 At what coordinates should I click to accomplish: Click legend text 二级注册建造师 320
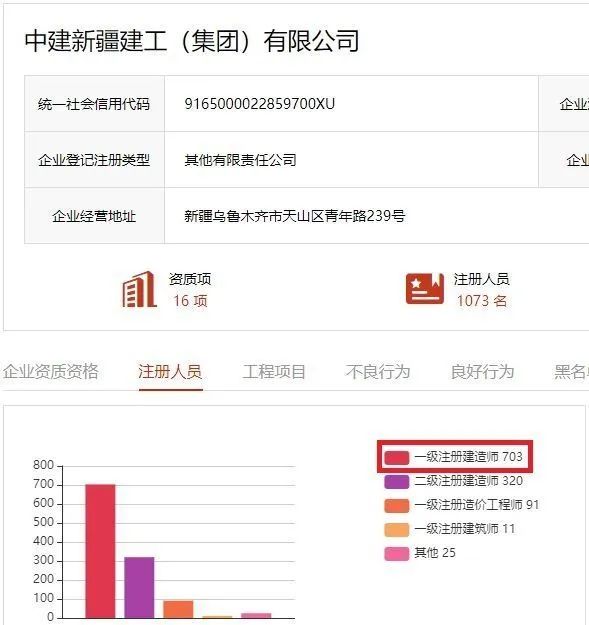point(468,481)
